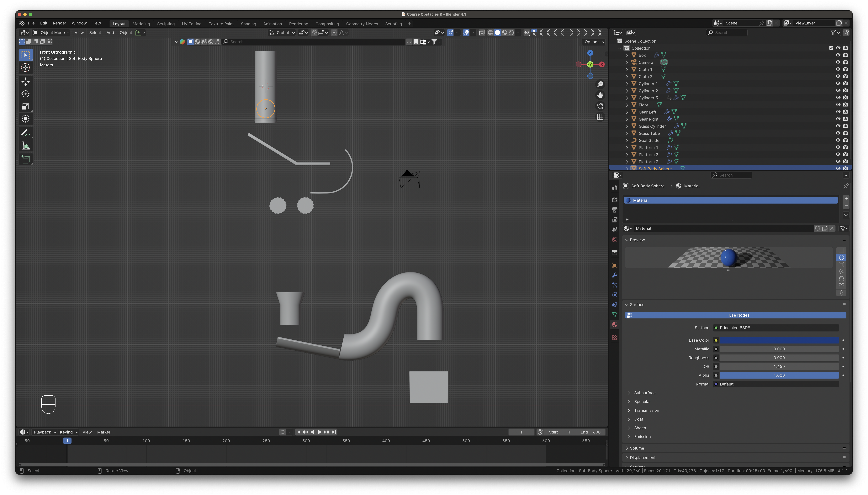This screenshot has width=868, height=495.
Task: Click the viewport pan hand icon
Action: click(x=600, y=95)
